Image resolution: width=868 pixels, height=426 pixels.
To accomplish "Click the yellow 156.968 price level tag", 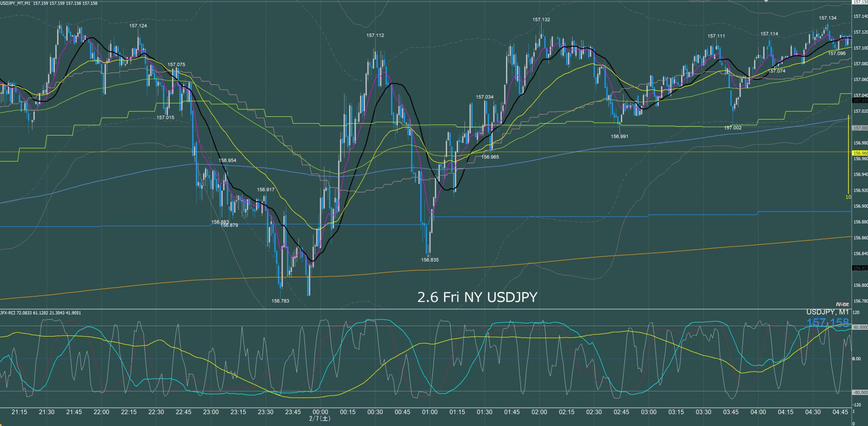I will coord(860,153).
